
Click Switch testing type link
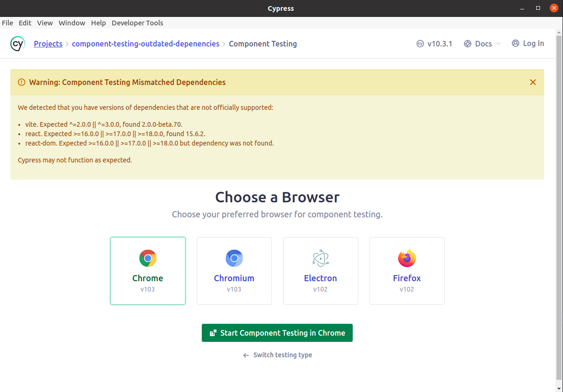click(283, 355)
